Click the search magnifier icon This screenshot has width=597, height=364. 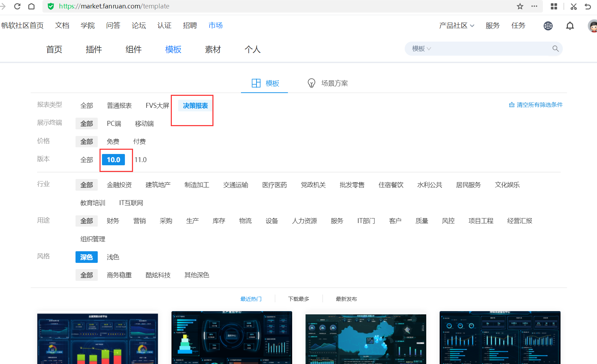coord(555,49)
